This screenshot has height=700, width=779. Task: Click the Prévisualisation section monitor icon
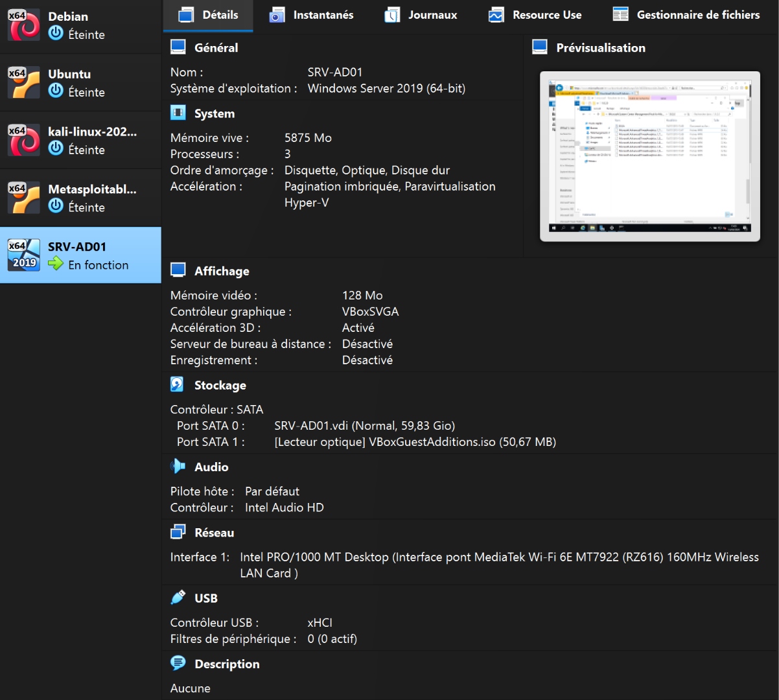(x=540, y=47)
